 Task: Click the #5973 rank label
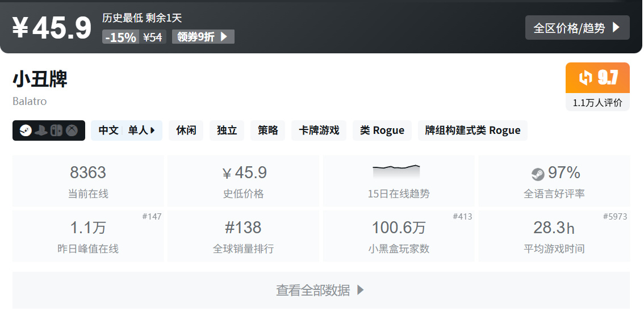pos(615,216)
